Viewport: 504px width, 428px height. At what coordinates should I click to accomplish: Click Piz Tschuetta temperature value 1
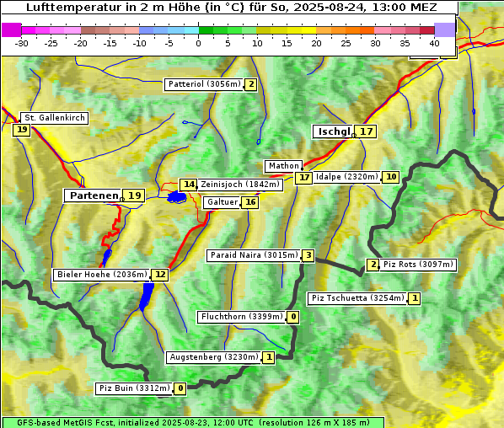pos(415,298)
